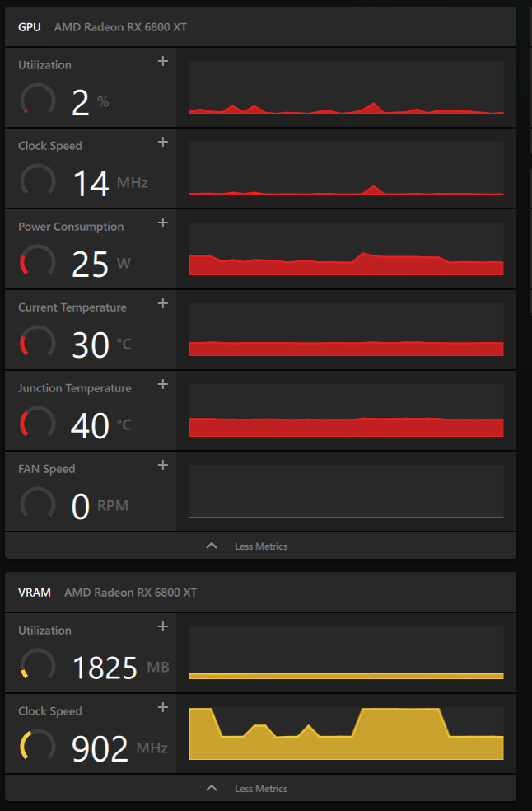The height and width of the screenshot is (811, 532).
Task: Click the plus icon for GPU Utilization
Action: [x=163, y=61]
